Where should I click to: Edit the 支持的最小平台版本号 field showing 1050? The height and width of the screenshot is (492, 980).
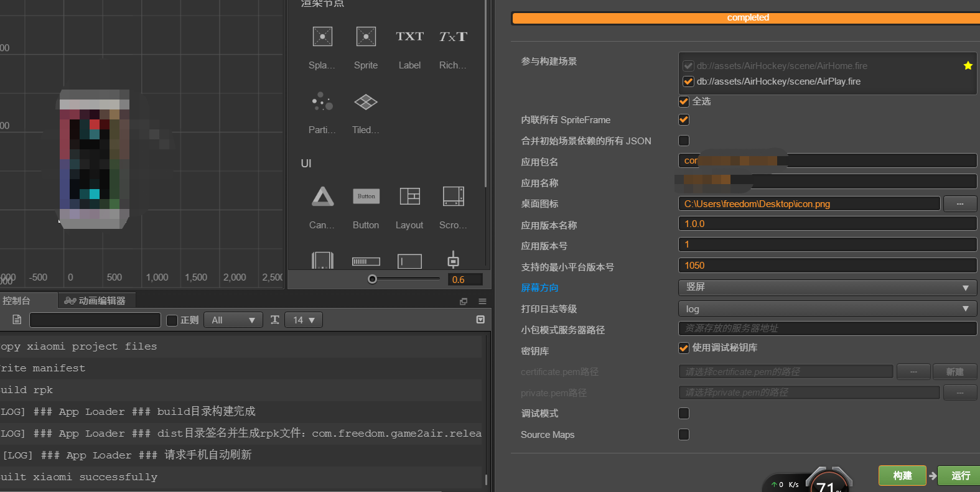828,266
